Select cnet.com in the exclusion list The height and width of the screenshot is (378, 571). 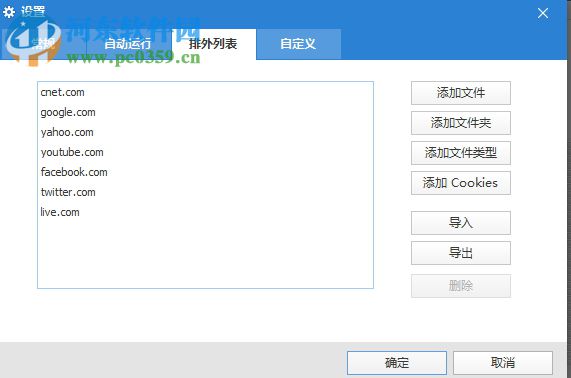coord(205,92)
